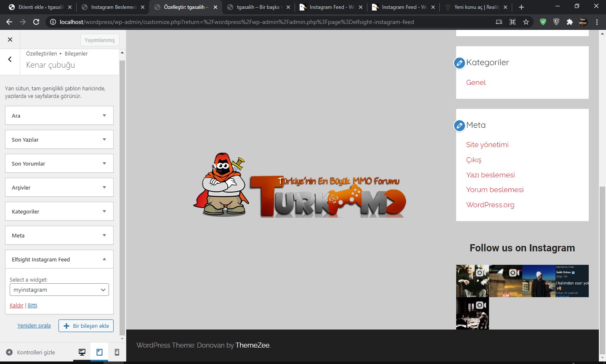
Task: Click the sidebar panel scroll-down arrow
Action: point(122,339)
